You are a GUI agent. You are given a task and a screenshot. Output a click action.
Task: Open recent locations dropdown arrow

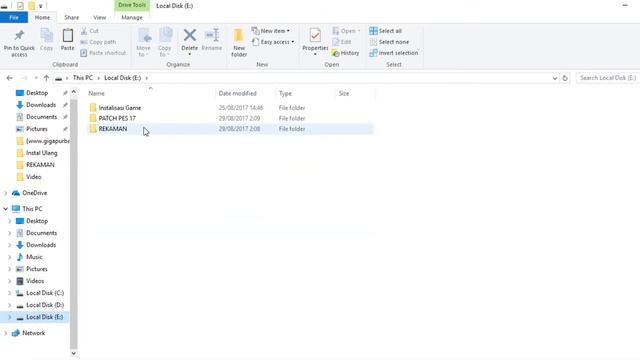pos(36,78)
